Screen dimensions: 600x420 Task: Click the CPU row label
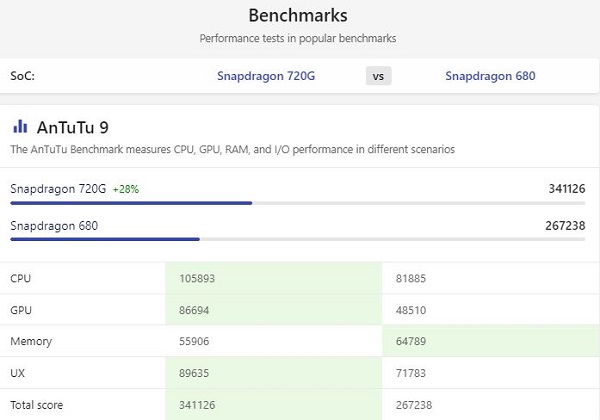[21, 278]
